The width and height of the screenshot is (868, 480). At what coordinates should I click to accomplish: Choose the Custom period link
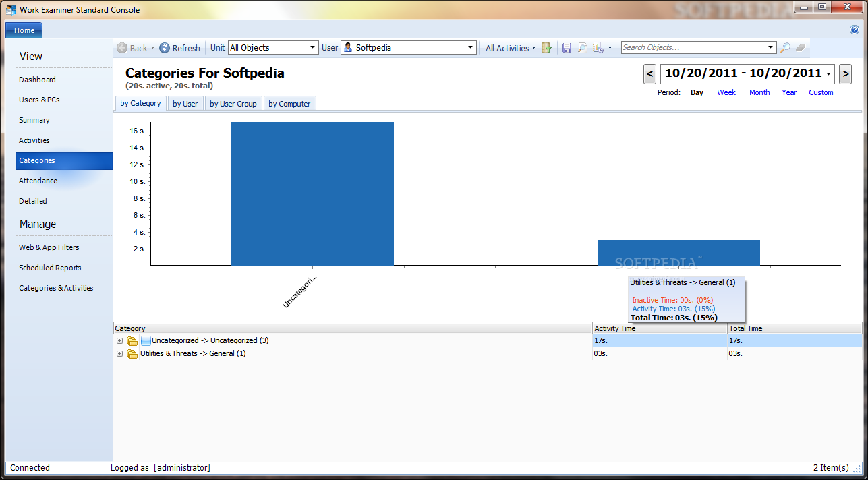pos(821,93)
